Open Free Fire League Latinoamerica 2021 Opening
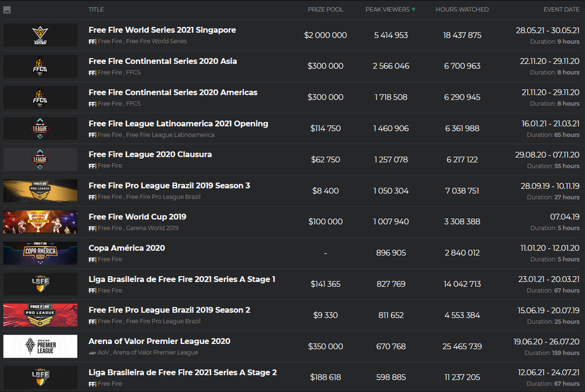Screen dimensions: 585x392 [178, 123]
